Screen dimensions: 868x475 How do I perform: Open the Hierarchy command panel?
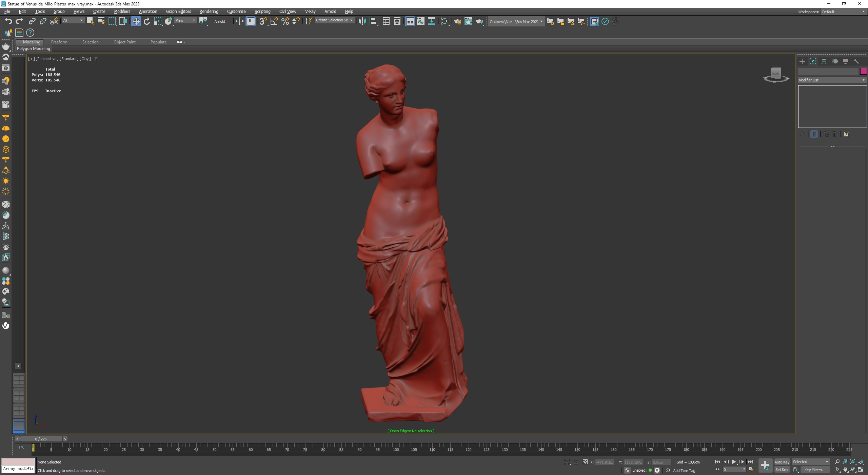point(824,61)
